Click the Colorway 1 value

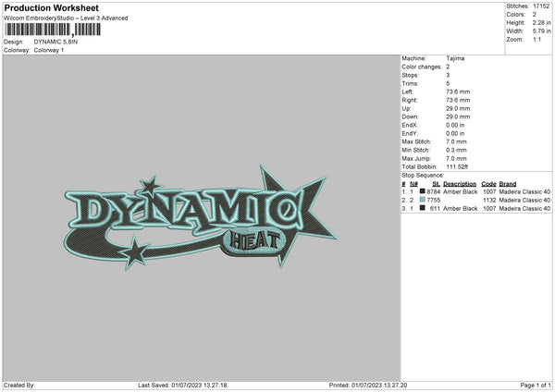pos(50,49)
